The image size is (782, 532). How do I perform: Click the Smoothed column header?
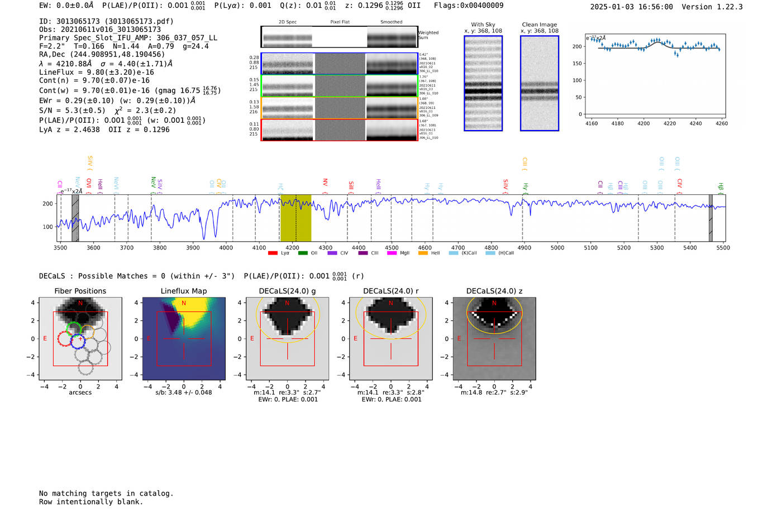[x=392, y=22]
